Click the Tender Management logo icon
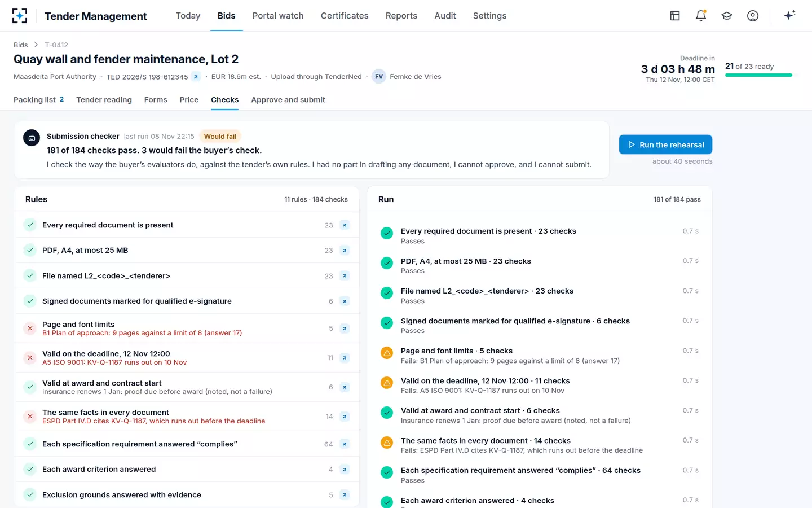812x508 pixels. click(20, 16)
